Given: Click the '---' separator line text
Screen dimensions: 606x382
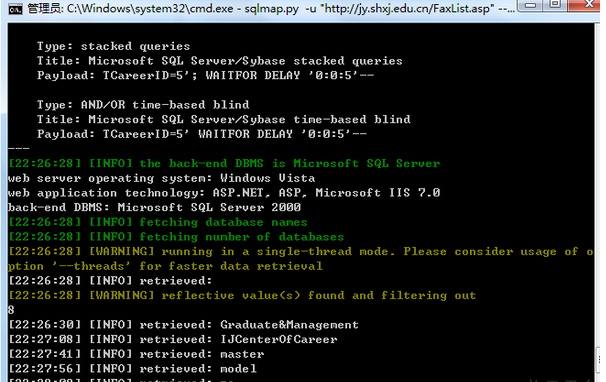Looking at the screenshot, I should [19, 148].
